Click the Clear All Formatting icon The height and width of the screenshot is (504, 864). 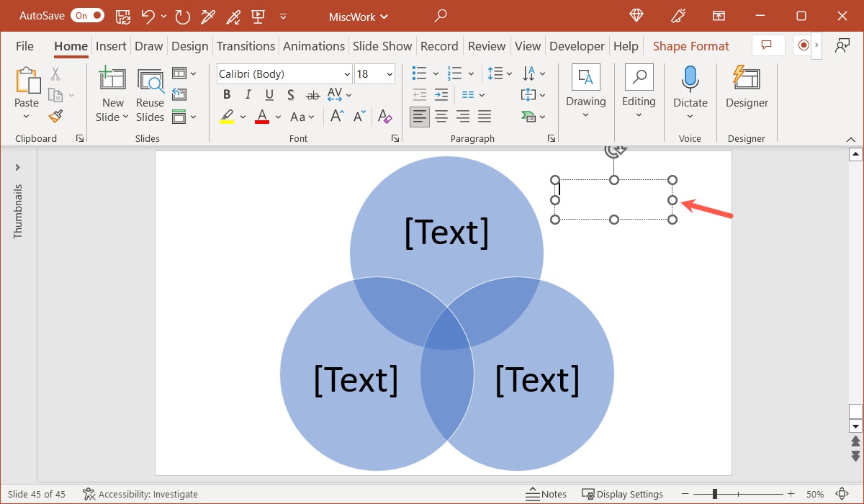[385, 116]
